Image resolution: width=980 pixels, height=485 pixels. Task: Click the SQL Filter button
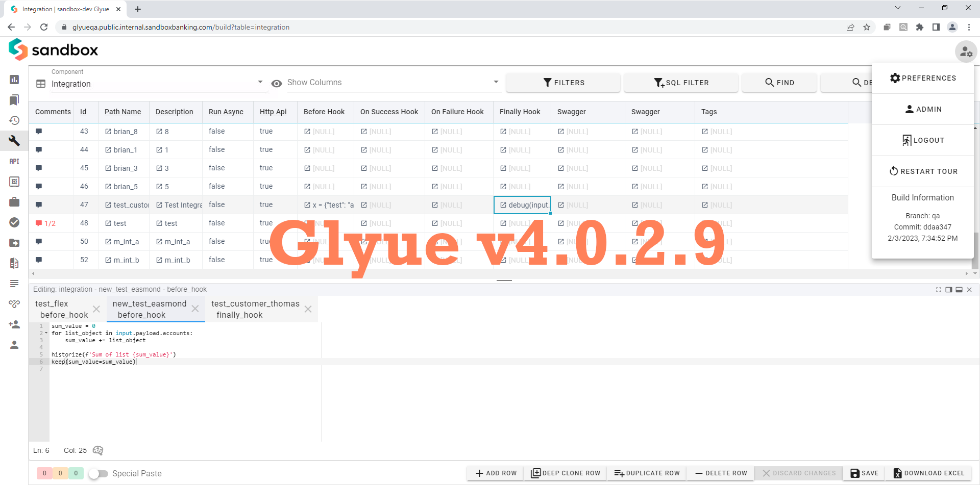point(681,83)
